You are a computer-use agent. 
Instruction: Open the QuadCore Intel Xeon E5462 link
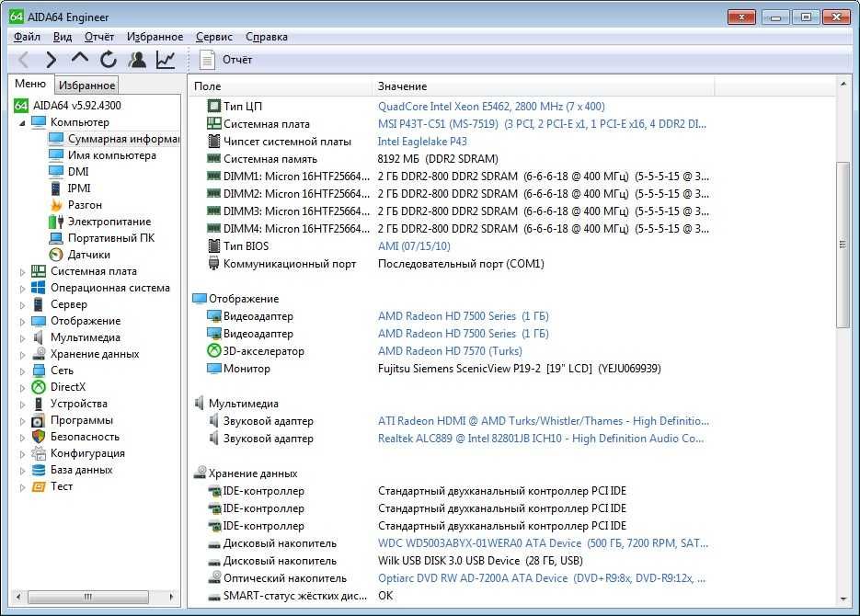491,107
